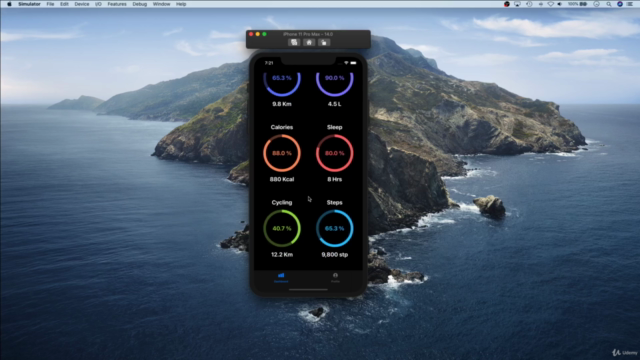
Task: Open the I/O menu
Action: [x=98, y=4]
